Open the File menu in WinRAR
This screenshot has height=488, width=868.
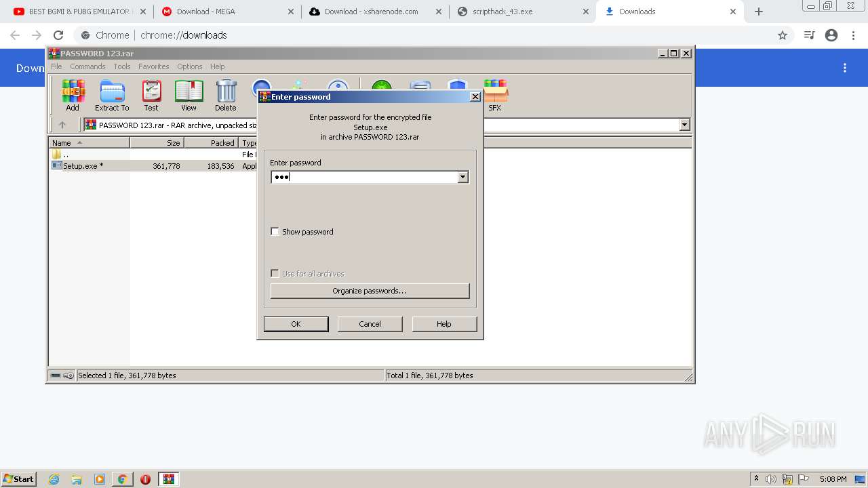coord(56,66)
